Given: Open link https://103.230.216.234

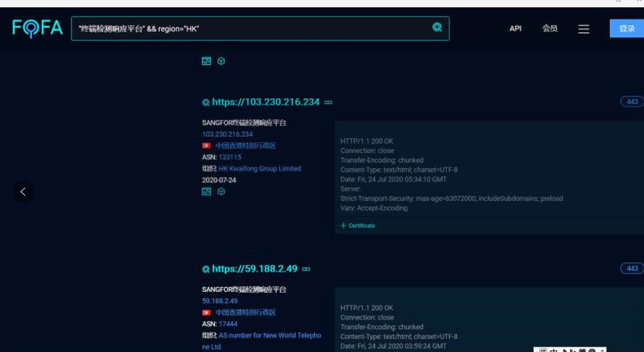Looking at the screenshot, I should [x=266, y=102].
